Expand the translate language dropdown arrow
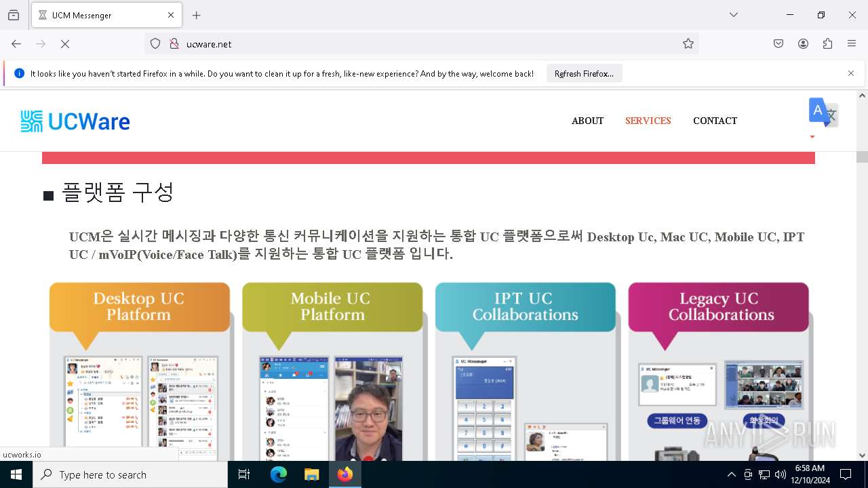868x488 pixels. click(x=812, y=137)
